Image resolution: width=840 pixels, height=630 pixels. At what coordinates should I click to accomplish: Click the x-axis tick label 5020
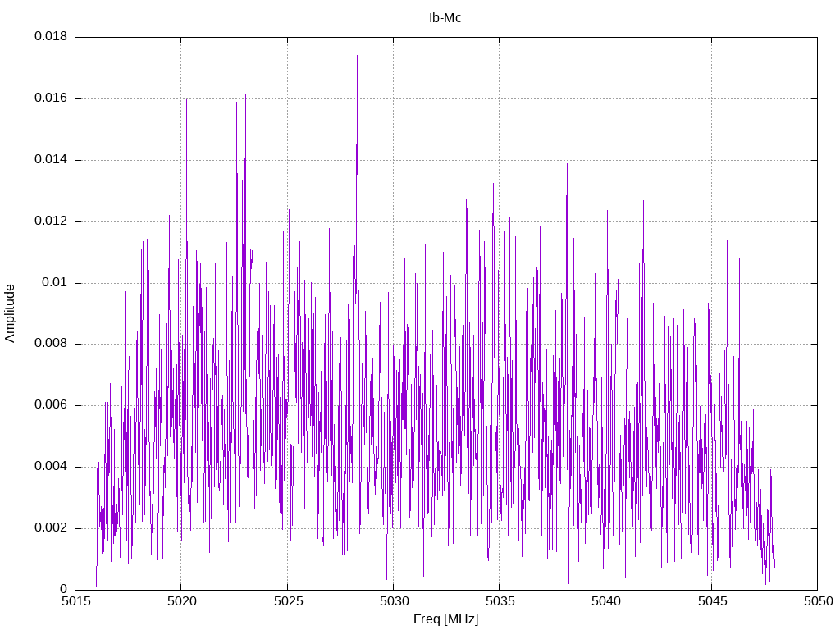pyautogui.click(x=181, y=601)
